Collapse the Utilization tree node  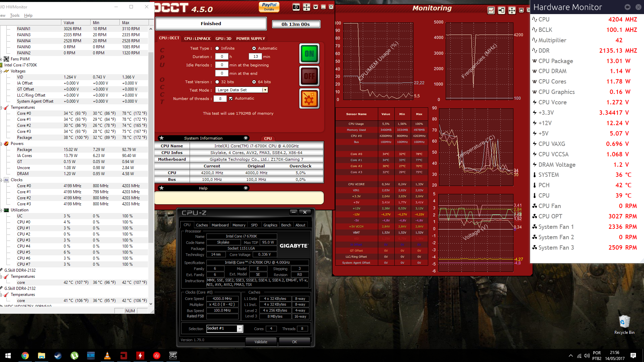click(1, 210)
